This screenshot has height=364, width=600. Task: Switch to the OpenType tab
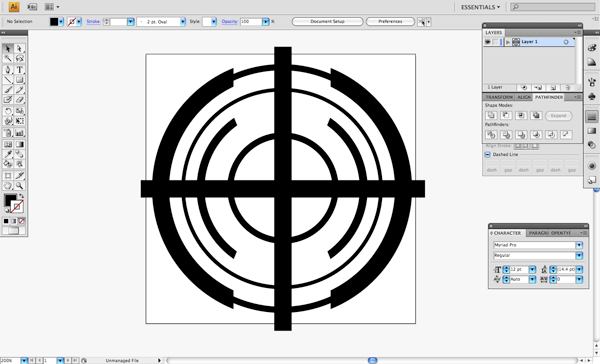click(x=561, y=233)
